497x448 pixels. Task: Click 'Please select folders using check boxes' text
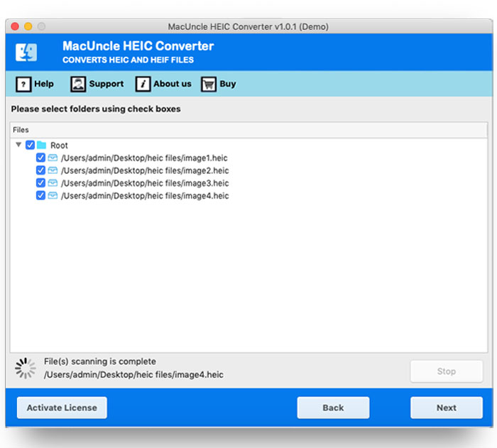[x=96, y=109]
